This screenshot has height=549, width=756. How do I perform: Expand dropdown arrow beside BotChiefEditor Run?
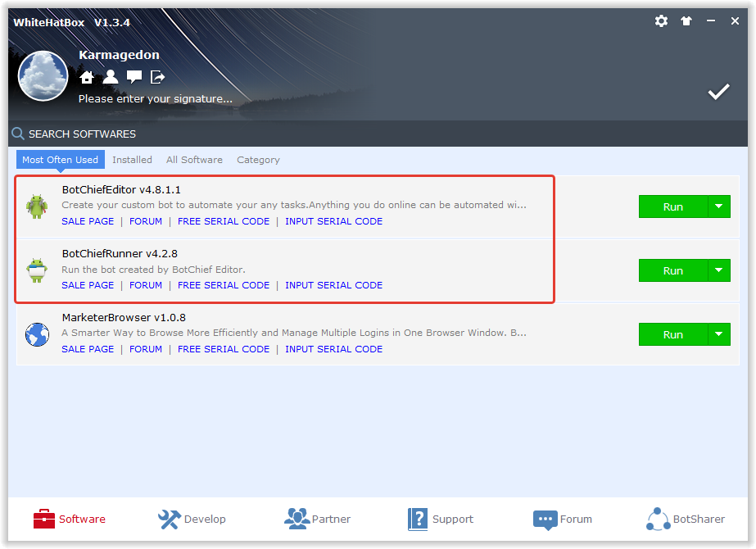(x=718, y=206)
